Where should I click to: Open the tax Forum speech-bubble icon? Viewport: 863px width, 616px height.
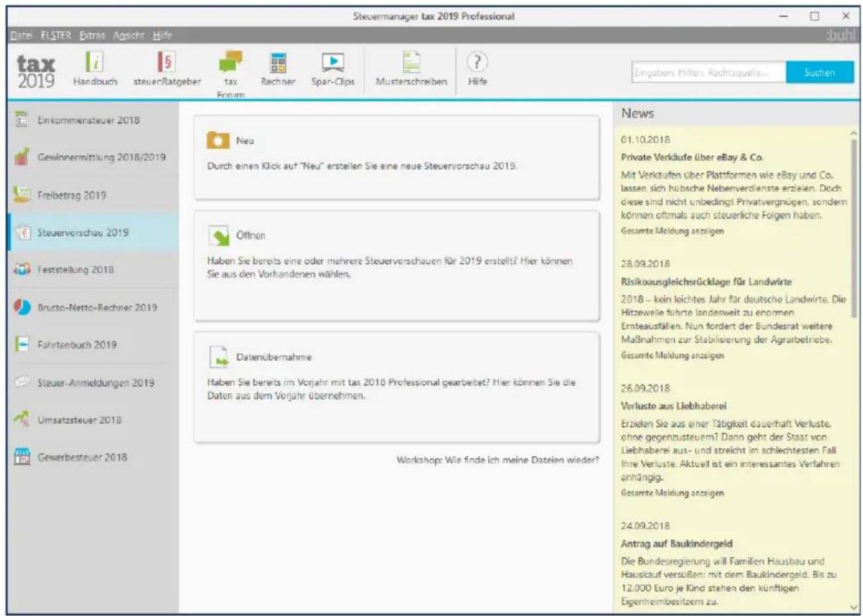[230, 62]
